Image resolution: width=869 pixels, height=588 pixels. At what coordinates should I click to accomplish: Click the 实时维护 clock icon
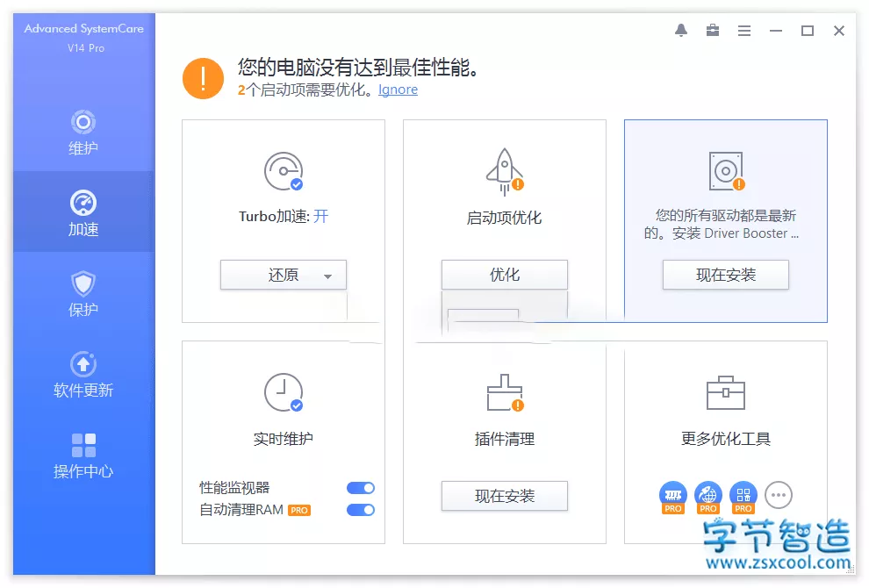click(284, 392)
